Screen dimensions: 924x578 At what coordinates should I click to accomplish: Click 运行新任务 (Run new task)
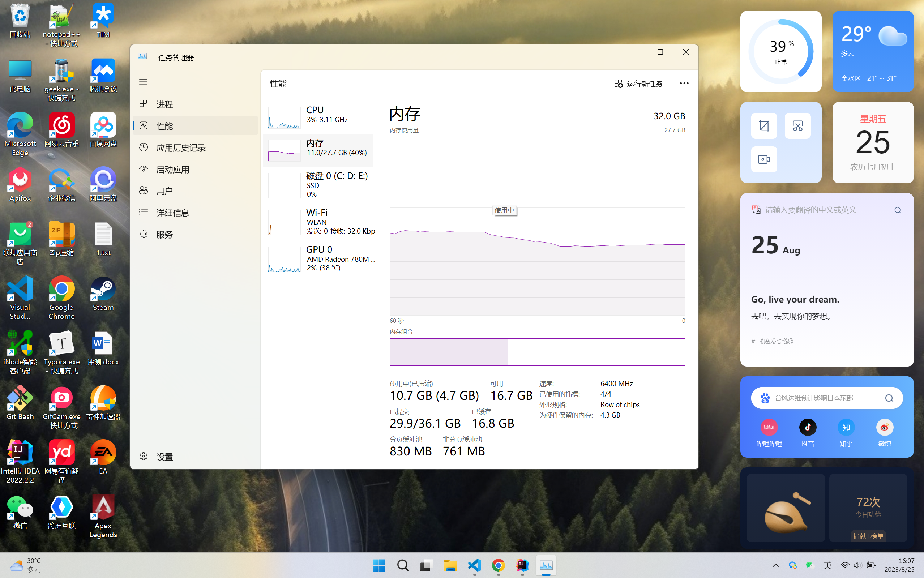point(638,84)
